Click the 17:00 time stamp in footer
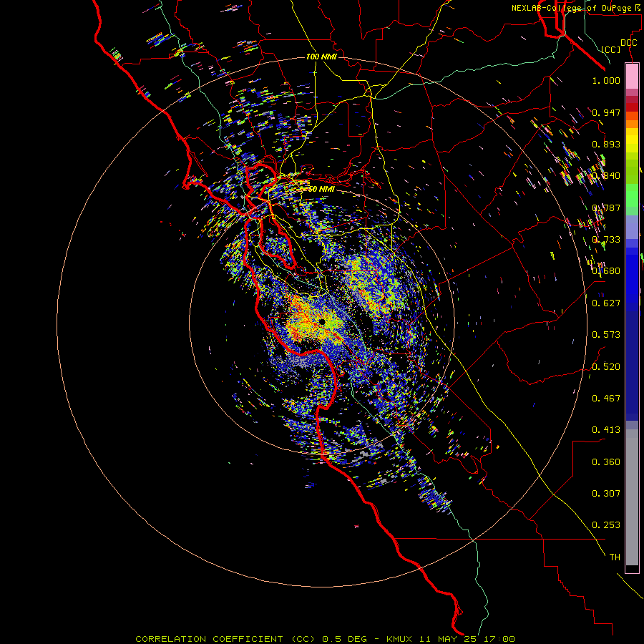The width and height of the screenshot is (644, 644). coord(498,639)
